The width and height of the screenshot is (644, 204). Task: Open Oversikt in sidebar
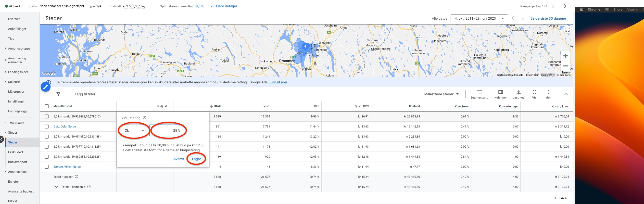[14, 19]
